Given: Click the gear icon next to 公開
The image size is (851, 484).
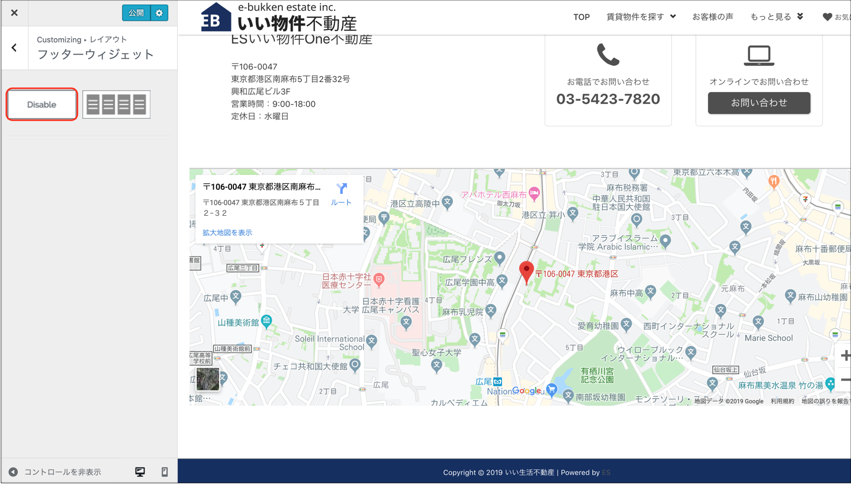Looking at the screenshot, I should point(159,13).
